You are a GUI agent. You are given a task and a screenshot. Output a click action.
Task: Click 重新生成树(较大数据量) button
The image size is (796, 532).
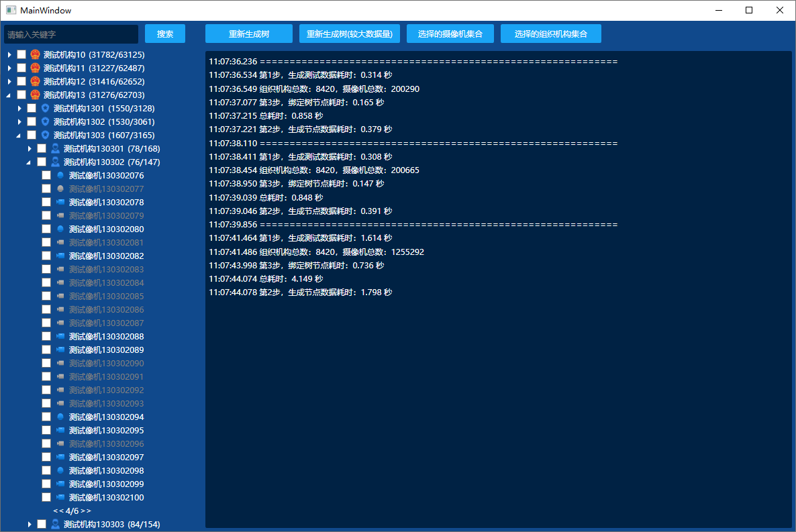[349, 34]
